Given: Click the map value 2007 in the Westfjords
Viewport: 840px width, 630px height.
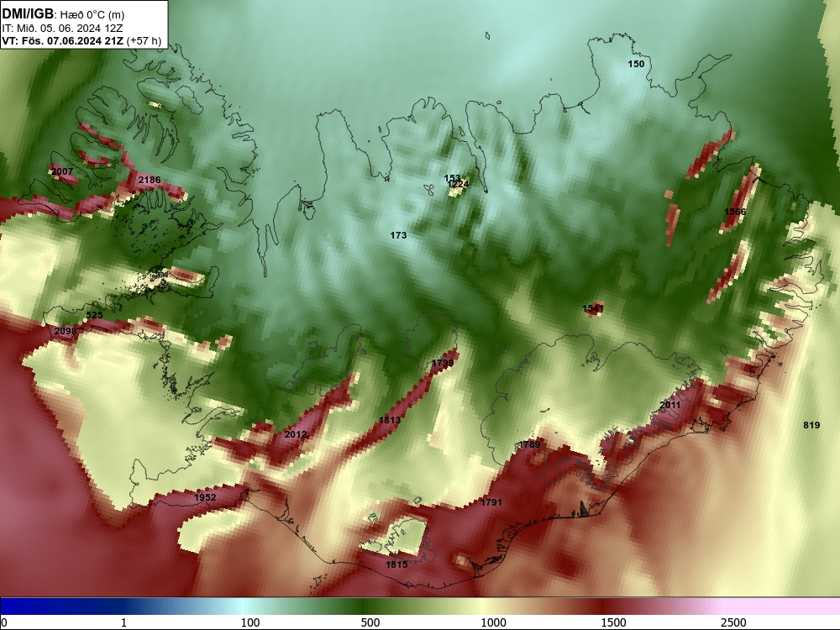Looking at the screenshot, I should 61,171.
